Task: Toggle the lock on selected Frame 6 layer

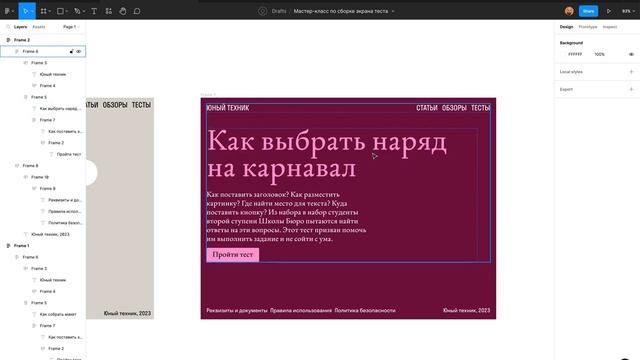Action: pos(71,51)
